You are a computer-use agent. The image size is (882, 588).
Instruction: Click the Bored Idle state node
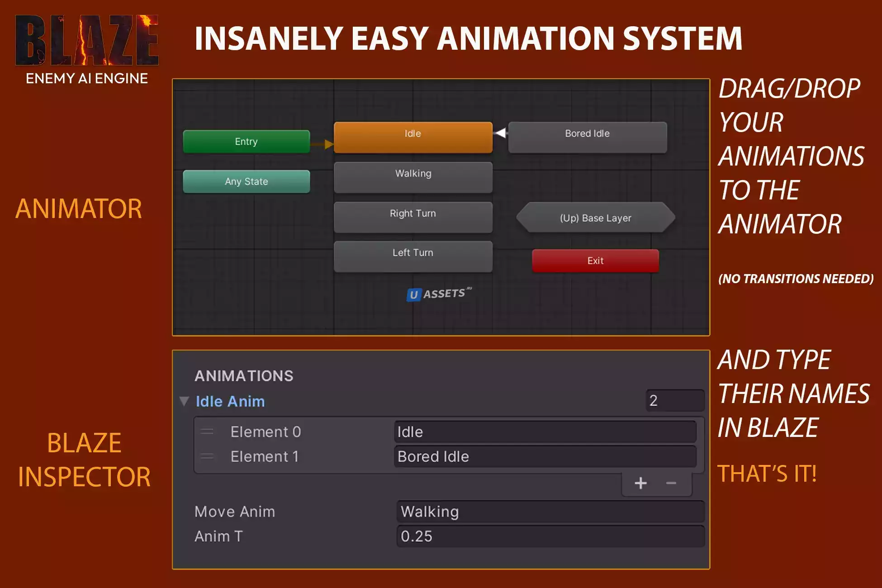coord(587,137)
